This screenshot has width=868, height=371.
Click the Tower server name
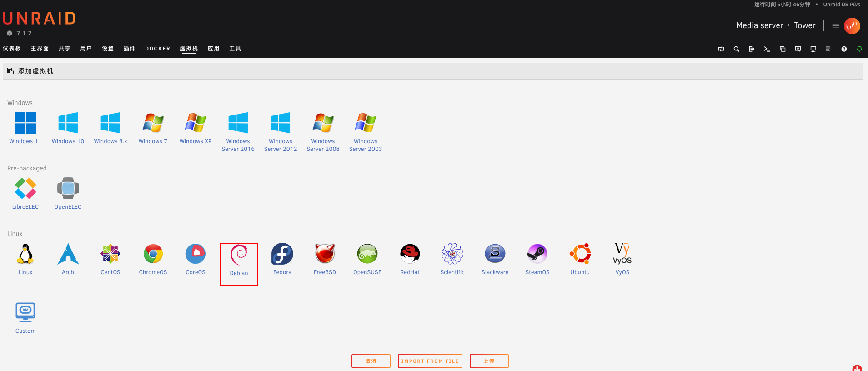pyautogui.click(x=805, y=25)
